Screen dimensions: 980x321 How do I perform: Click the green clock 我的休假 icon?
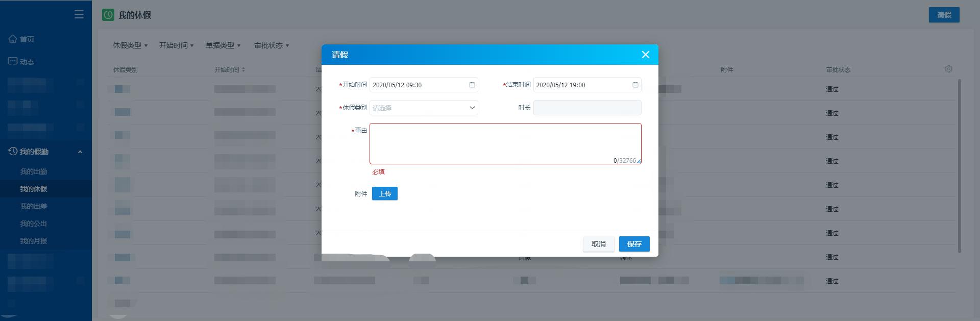(x=108, y=15)
